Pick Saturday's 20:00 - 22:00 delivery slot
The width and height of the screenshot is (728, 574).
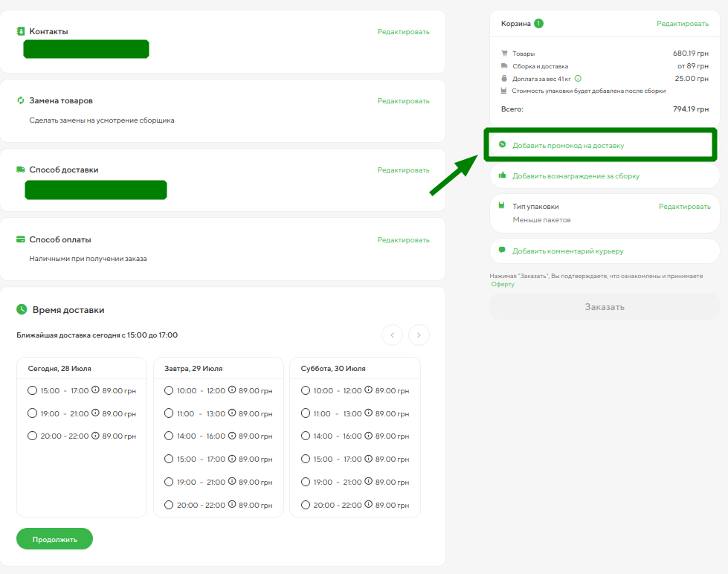(306, 506)
